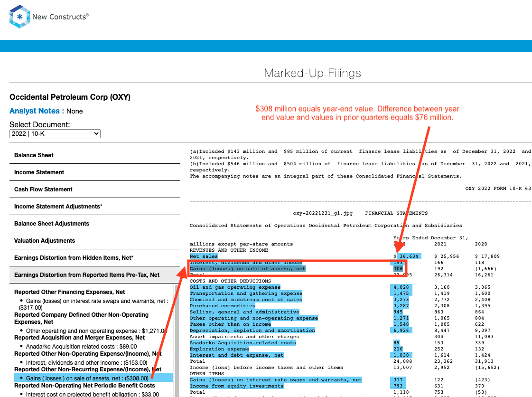Click the Marked-Up Filings page heading

312,73
